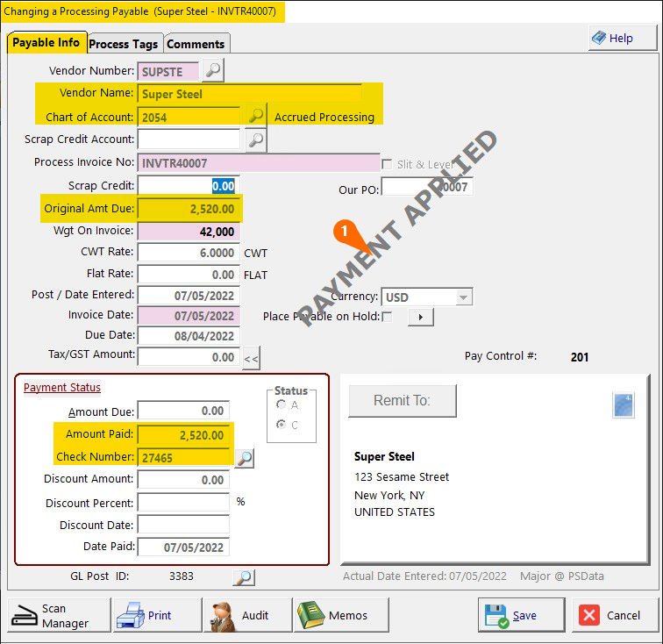
Task: Click the << button beside Tax/GST Amount
Action: point(251,358)
